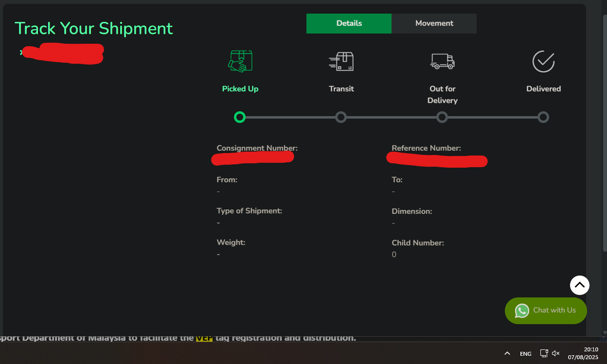Click the Out for Delivery truck icon

(x=442, y=62)
